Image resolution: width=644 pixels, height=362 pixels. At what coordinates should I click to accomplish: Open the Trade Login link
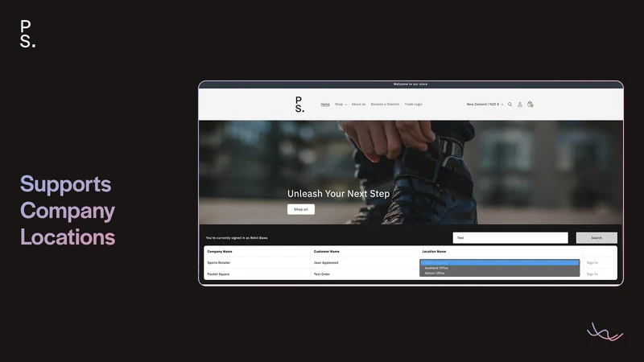(413, 105)
